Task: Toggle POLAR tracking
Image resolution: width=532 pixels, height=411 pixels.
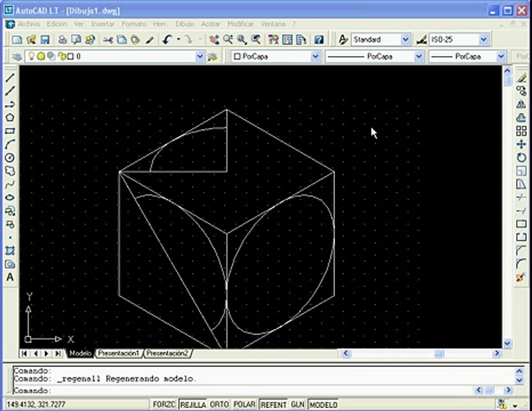Action: 244,405
